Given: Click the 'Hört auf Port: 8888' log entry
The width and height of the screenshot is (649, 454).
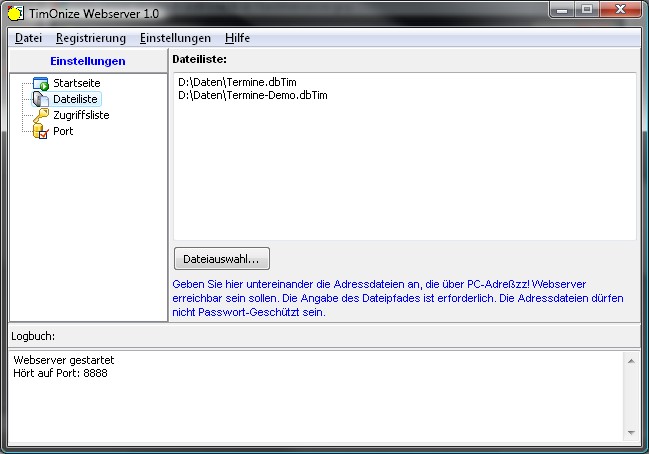Looking at the screenshot, I should pos(60,373).
